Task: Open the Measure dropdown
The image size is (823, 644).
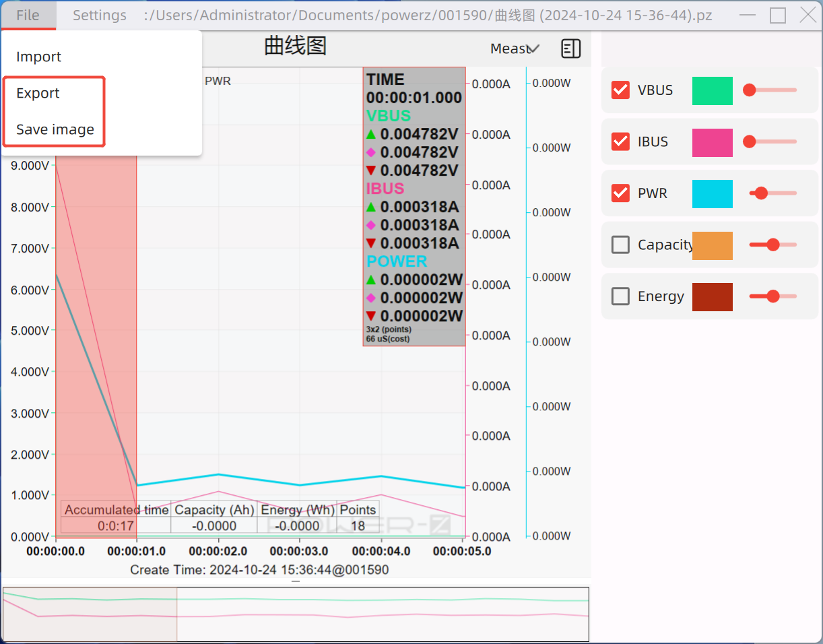Action: point(515,49)
